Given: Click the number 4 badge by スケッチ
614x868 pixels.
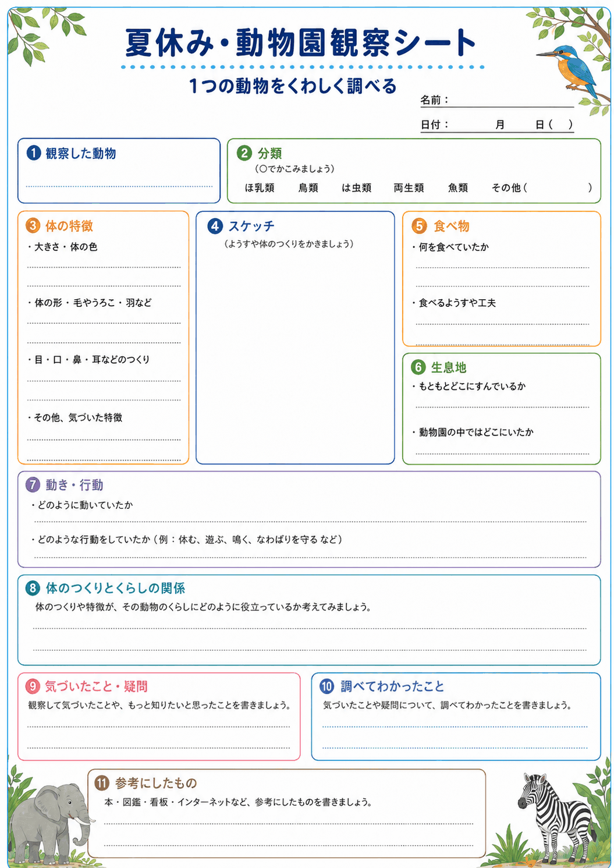Looking at the screenshot, I should (215, 226).
